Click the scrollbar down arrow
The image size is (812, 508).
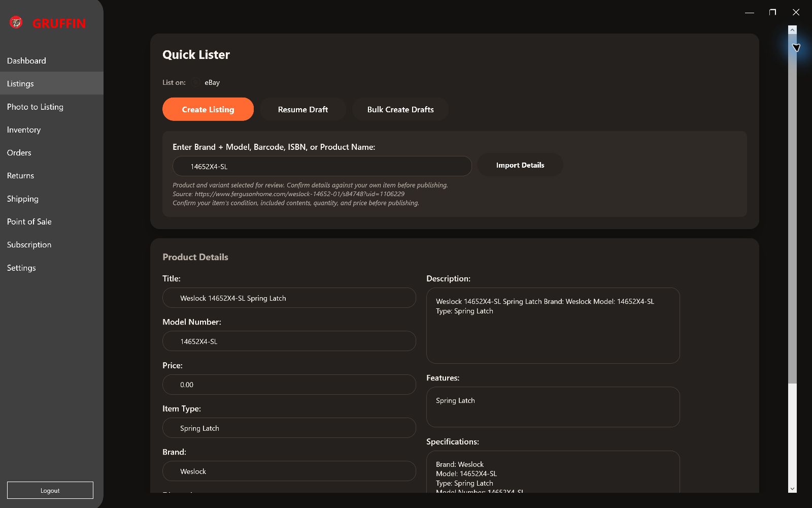tap(792, 489)
